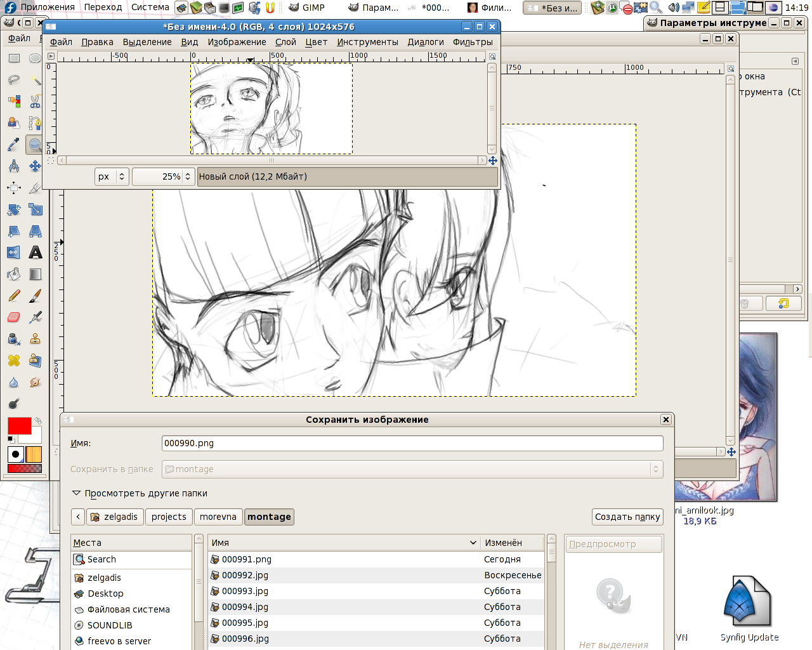The height and width of the screenshot is (650, 812).
Task: Select the Ellipse Select tool
Action: click(x=35, y=58)
